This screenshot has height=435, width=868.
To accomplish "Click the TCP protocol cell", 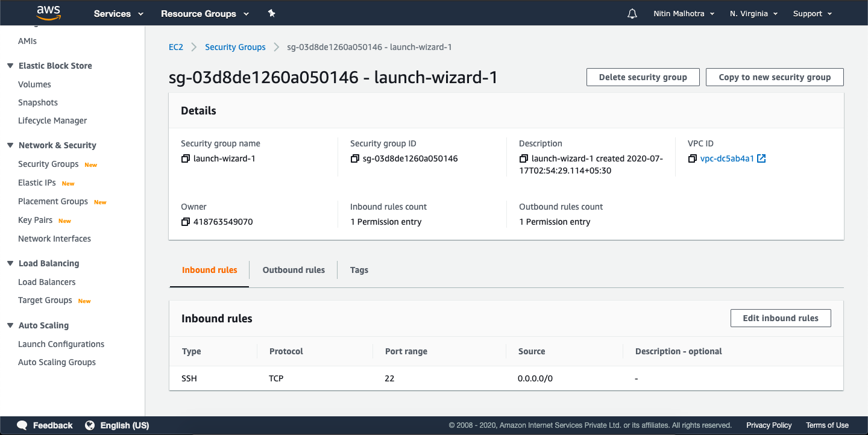I will [276, 379].
